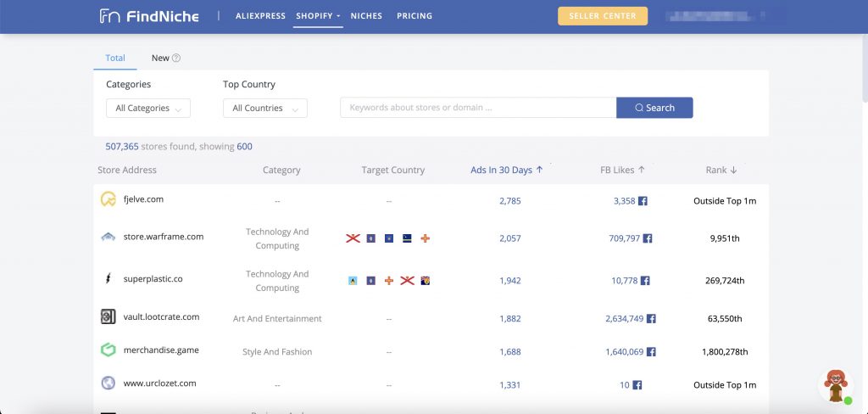The height and width of the screenshot is (414, 868).
Task: Open Facebook icon next to 10,778 likes
Action: click(645, 281)
